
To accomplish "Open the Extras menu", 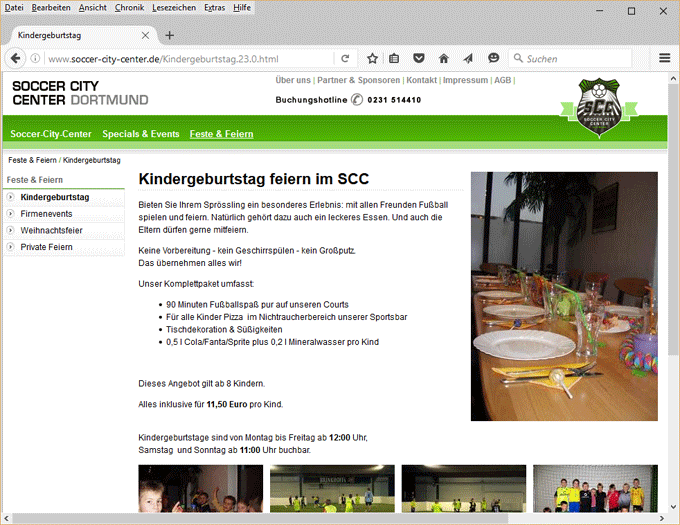I will point(215,7).
